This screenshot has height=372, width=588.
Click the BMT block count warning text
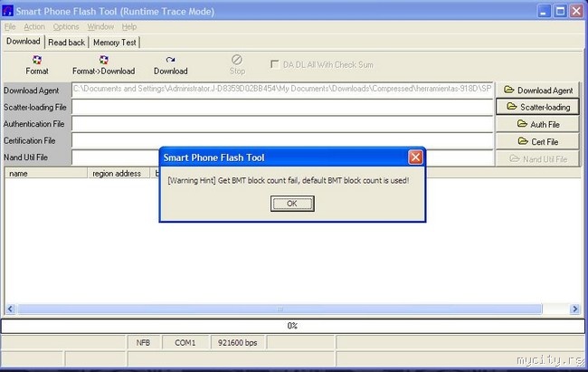(x=289, y=180)
